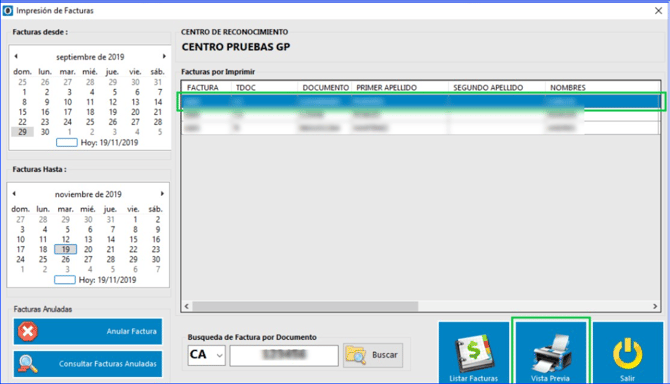The image size is (670, 384).
Task: Click the document number search field
Action: pyautogui.click(x=284, y=355)
